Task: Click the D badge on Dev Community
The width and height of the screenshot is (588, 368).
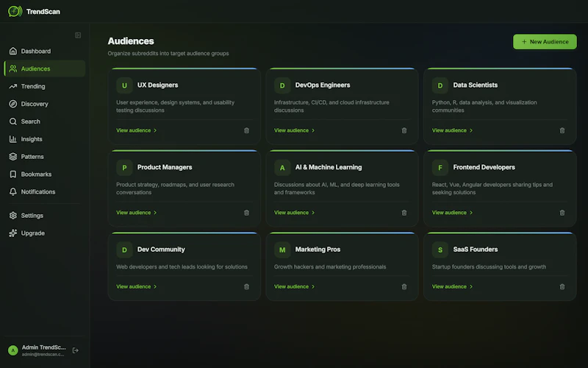Action: 124,250
